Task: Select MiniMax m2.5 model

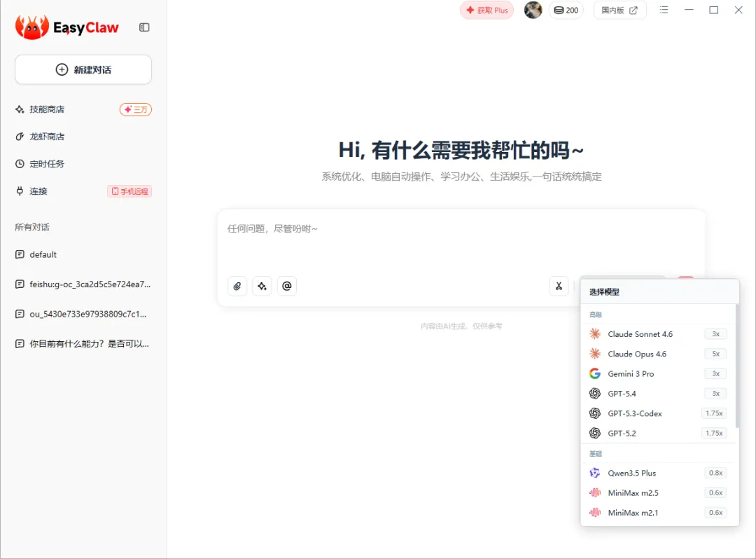Action: 657,493
